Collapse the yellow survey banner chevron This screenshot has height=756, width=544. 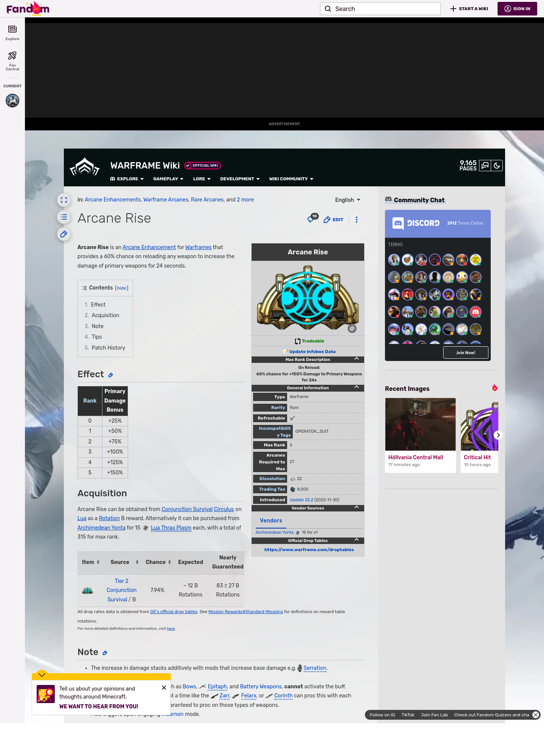point(42,675)
